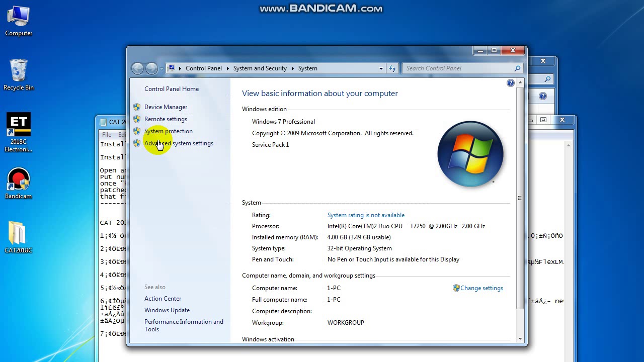The width and height of the screenshot is (644, 362).
Task: Open the CAT2018C folder on desktop
Action: tap(19, 237)
